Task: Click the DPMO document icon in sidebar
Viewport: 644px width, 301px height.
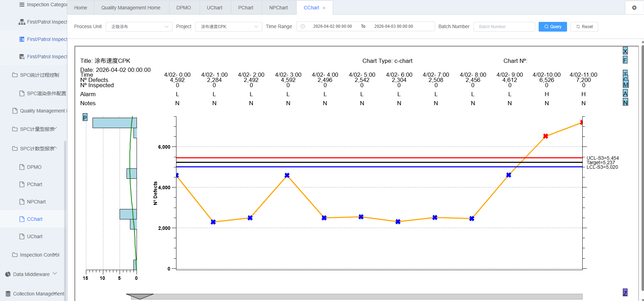Action: [x=22, y=167]
